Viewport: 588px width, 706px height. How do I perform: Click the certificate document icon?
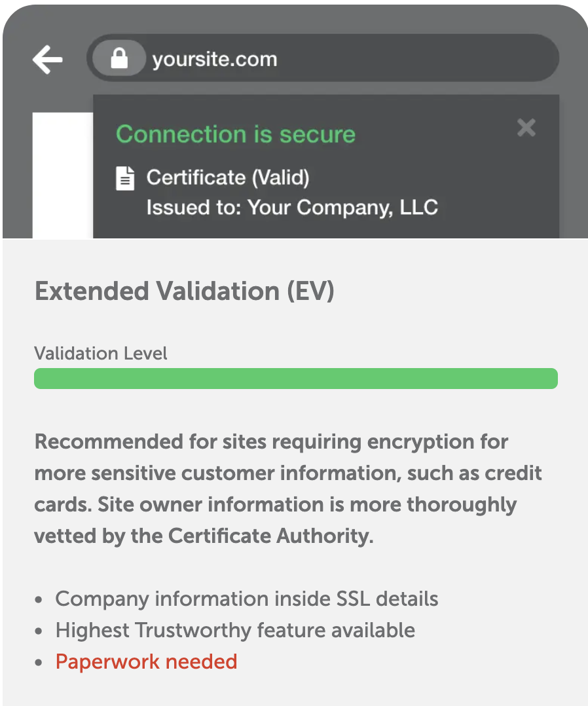[x=125, y=178]
